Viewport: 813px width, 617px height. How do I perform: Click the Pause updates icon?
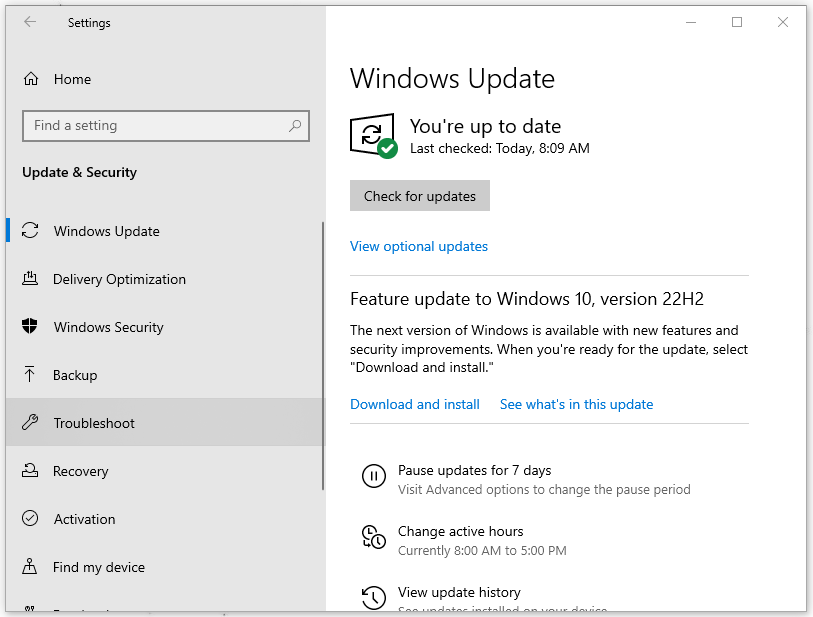click(373, 477)
